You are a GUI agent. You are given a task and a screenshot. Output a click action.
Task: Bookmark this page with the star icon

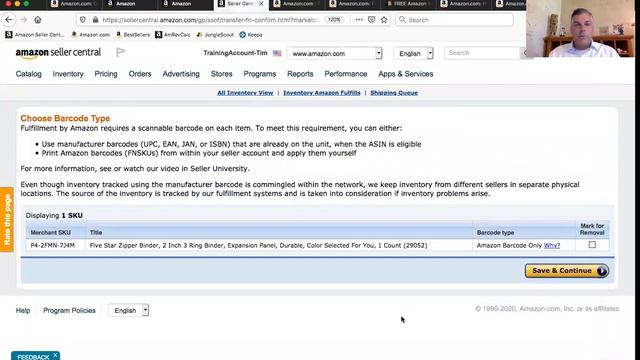384,20
